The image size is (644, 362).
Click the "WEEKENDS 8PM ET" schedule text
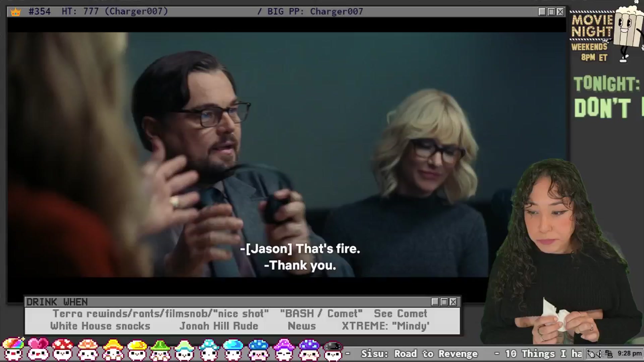590,52
